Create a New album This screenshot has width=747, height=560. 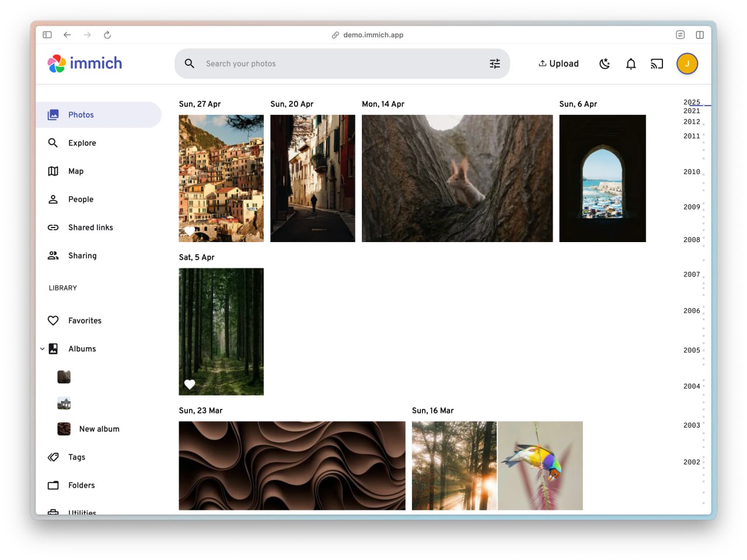(x=99, y=429)
